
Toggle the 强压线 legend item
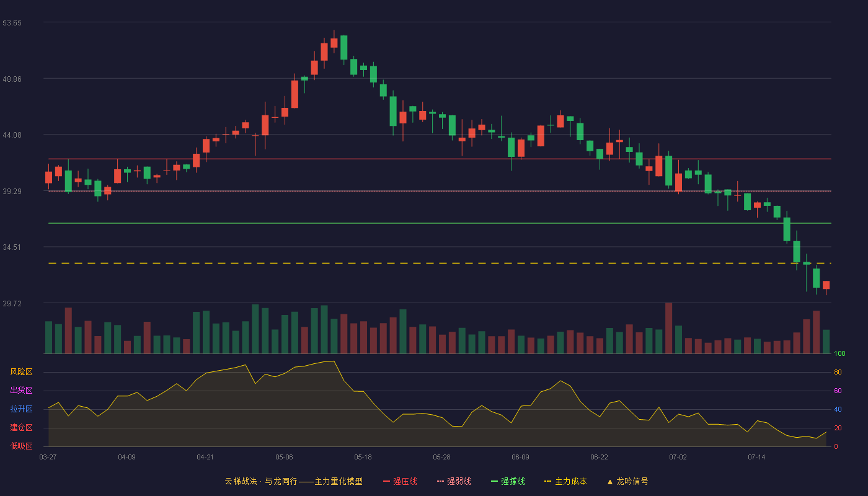coord(400,481)
